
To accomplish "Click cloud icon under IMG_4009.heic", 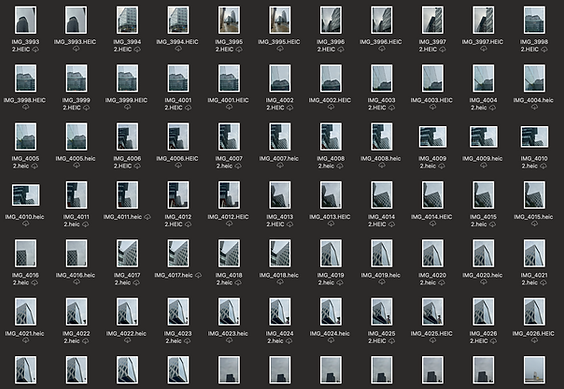I will click(x=483, y=165).
